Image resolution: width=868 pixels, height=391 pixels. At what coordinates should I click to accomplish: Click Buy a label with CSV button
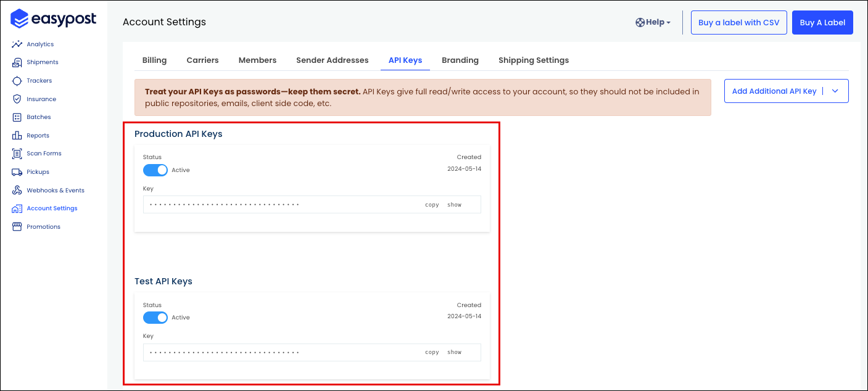tap(738, 22)
